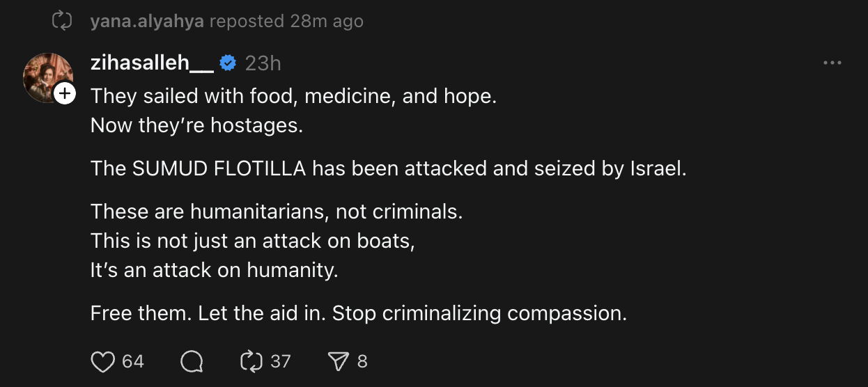View the 37 reposts count
This screenshot has height=387, width=868.
280,361
